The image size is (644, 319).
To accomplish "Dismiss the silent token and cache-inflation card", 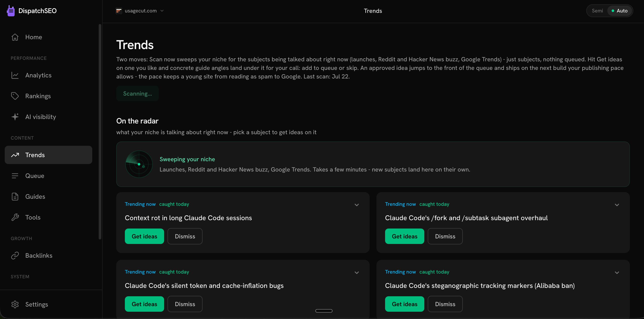I will click(185, 304).
